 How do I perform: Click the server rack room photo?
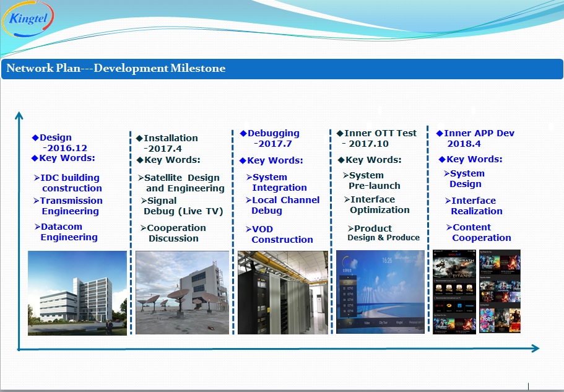[x=282, y=292]
